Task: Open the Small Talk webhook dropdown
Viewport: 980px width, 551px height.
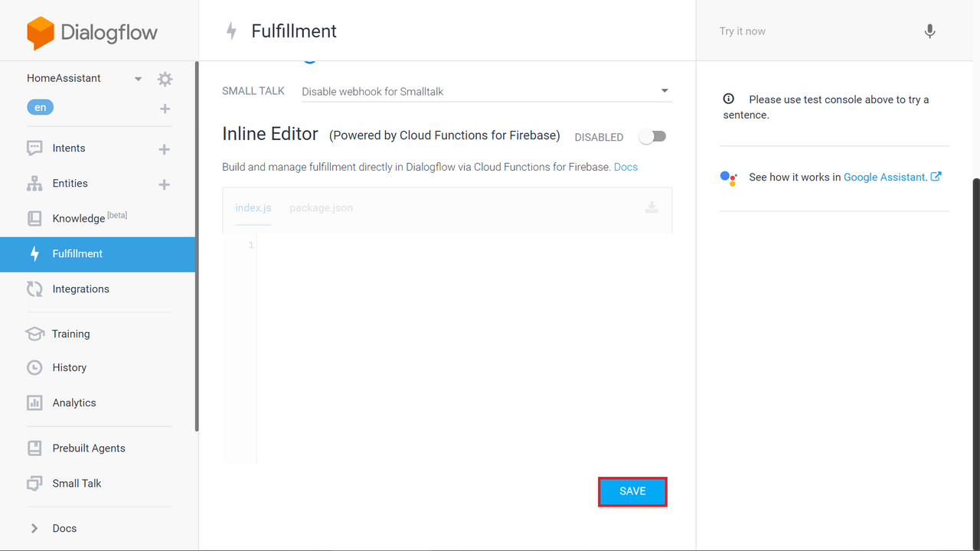Action: (x=485, y=92)
